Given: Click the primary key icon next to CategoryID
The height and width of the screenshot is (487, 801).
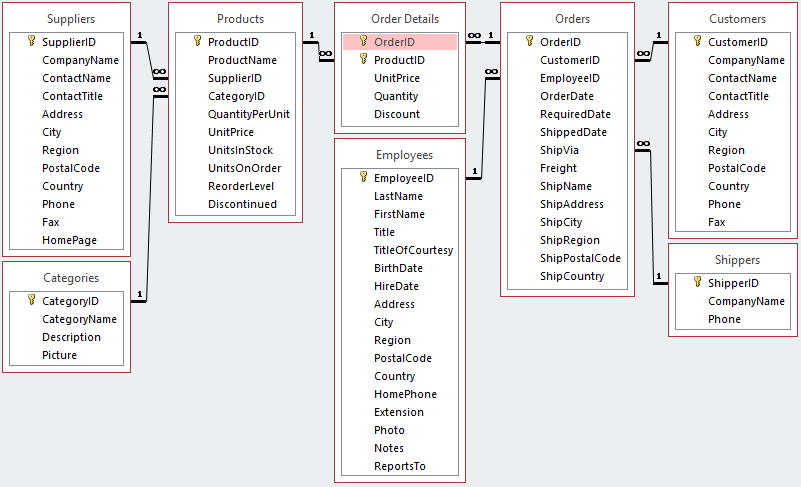Looking at the screenshot, I should [x=30, y=301].
